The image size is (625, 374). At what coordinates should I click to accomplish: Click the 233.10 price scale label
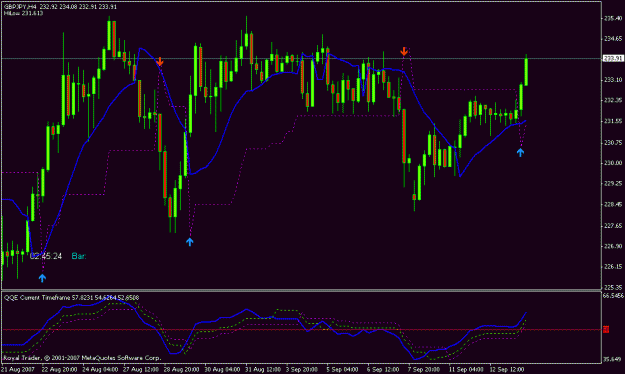coord(613,80)
